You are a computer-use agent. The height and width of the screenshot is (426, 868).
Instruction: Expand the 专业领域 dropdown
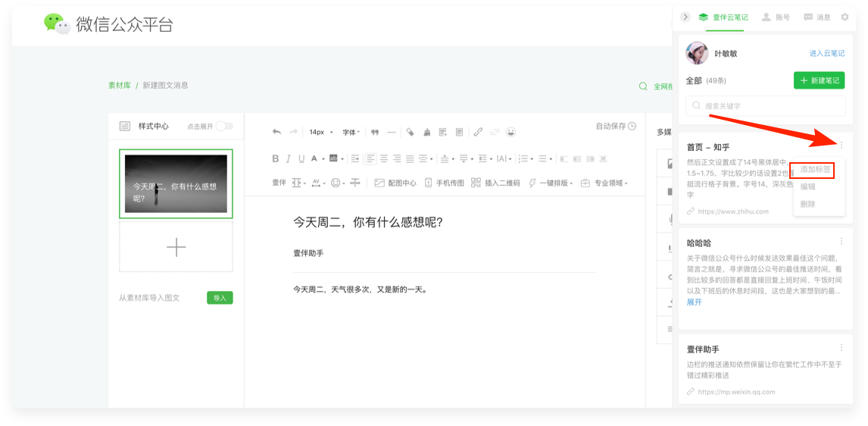point(626,183)
